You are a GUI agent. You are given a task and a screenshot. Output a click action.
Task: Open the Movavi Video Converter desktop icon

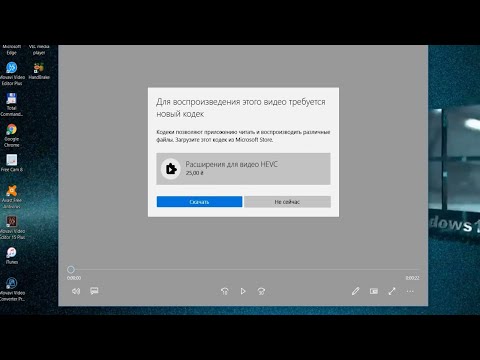(x=12, y=289)
